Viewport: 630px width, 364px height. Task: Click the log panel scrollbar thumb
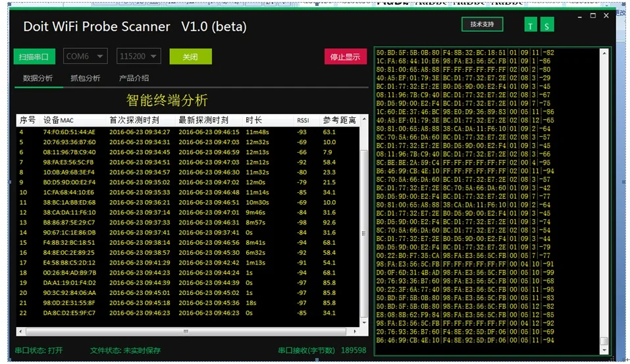click(x=604, y=341)
